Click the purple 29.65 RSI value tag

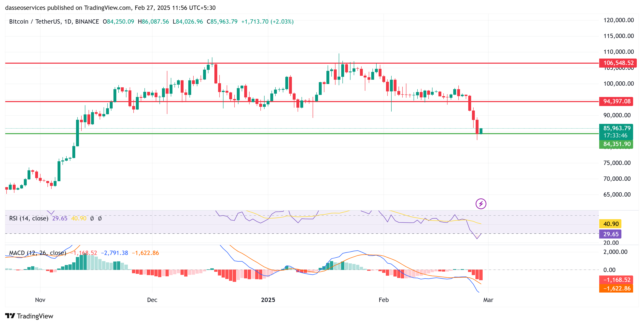point(610,234)
